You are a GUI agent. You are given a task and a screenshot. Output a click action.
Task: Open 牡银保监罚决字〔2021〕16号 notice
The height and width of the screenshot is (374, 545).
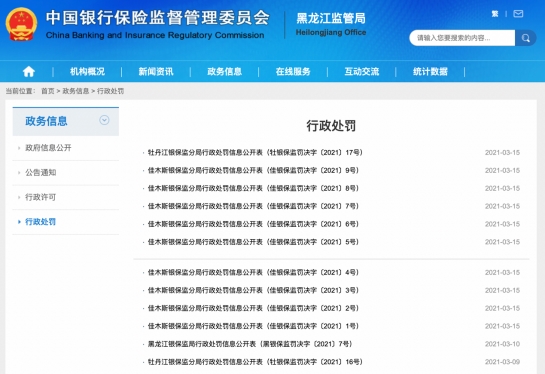[255, 362]
